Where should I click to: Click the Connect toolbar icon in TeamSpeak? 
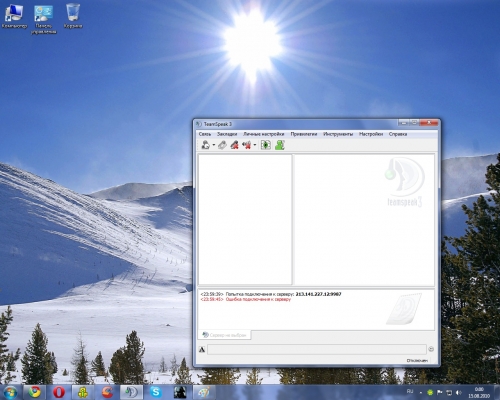tap(206, 145)
